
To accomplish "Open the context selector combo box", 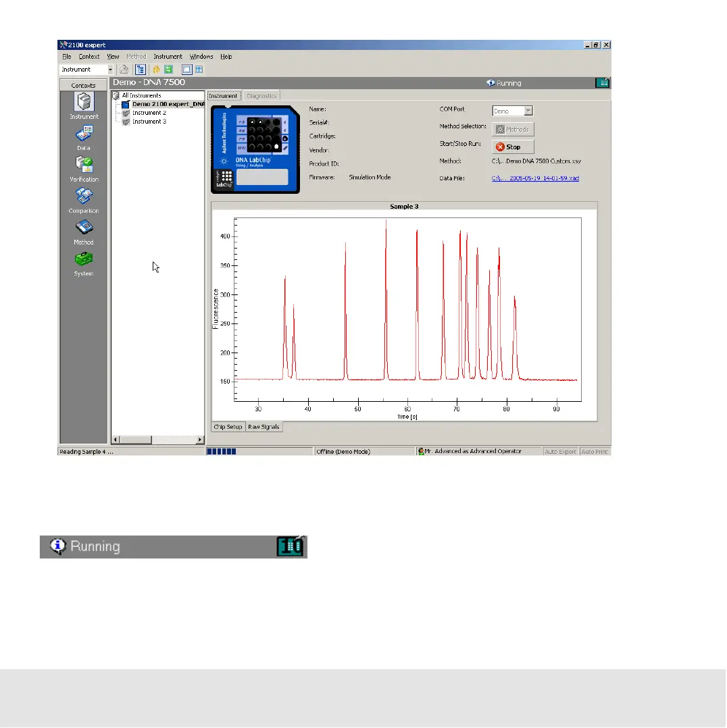I will (86, 70).
